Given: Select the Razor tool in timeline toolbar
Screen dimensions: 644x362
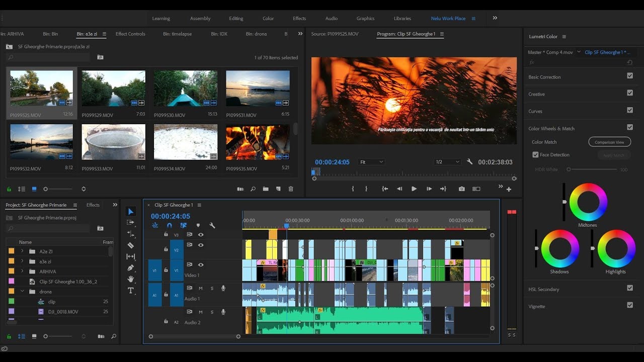Looking at the screenshot, I should [131, 245].
